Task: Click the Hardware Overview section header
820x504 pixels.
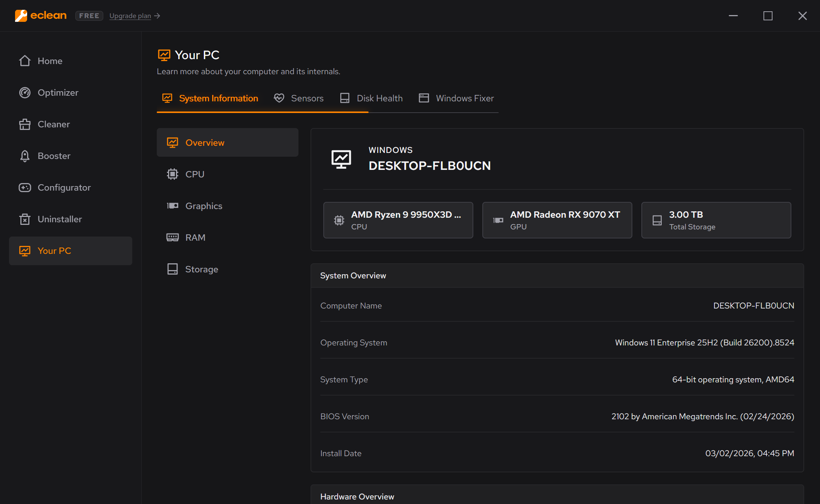Action: pos(557,495)
